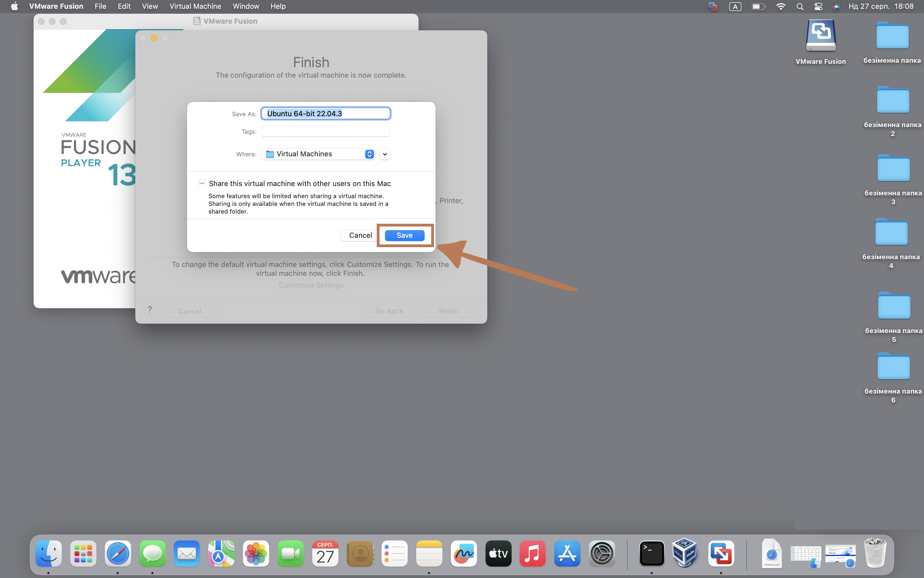
Task: Click the Siri icon in menu bar
Action: click(x=836, y=6)
